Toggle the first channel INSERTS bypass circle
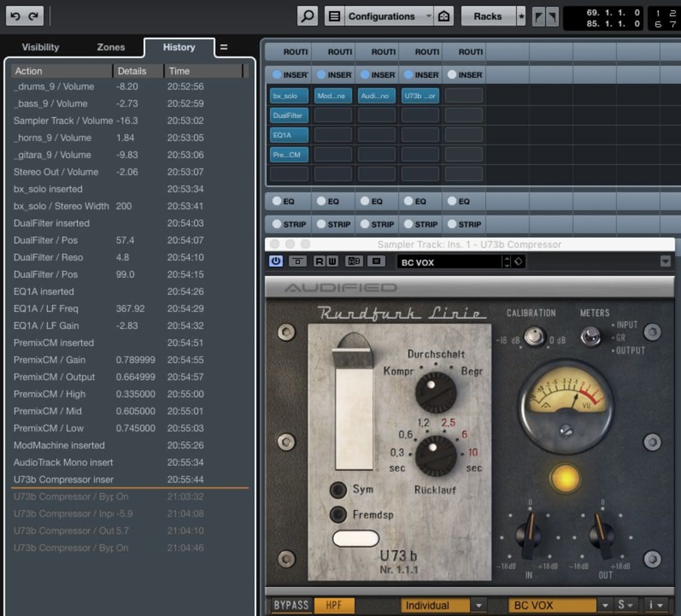Image resolution: width=681 pixels, height=616 pixels. tap(276, 75)
